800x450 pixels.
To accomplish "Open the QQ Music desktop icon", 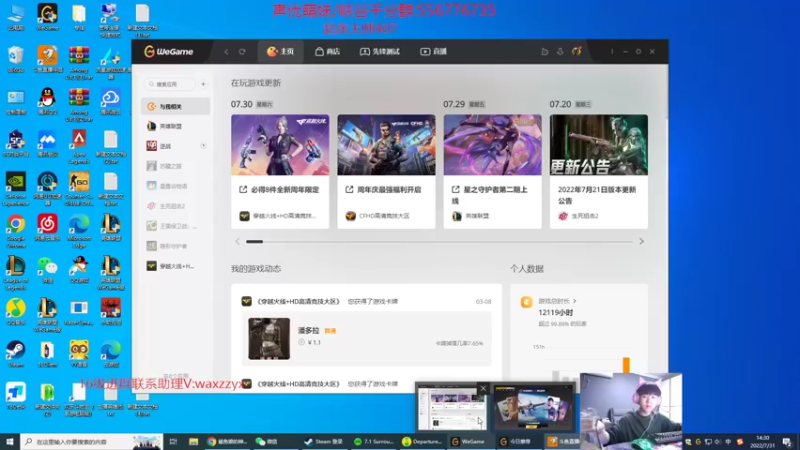I will pos(16,311).
